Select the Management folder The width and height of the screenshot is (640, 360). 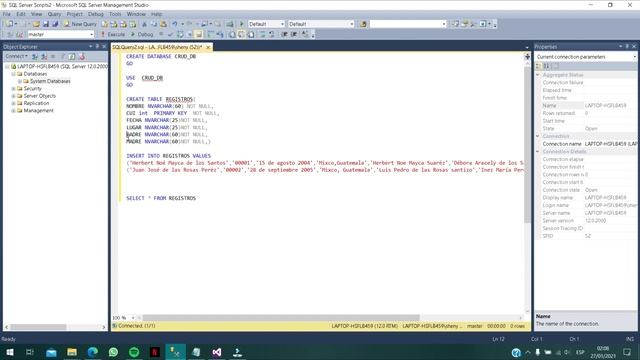38,111
